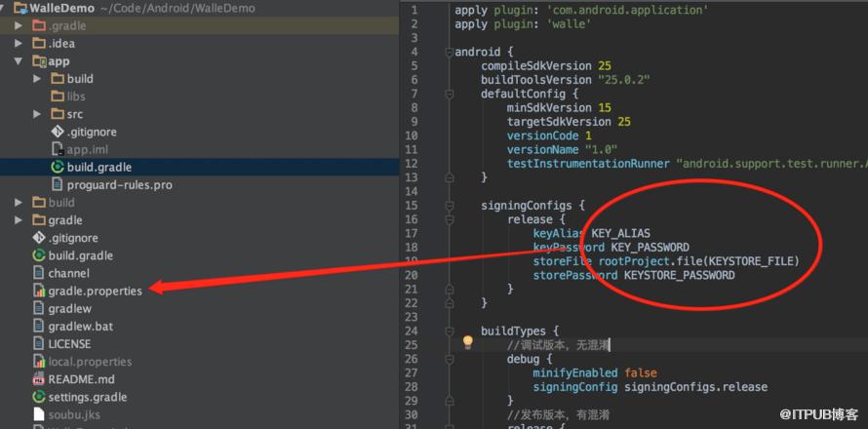Click on minifyEnabled in debug block
Image resolution: width=868 pixels, height=429 pixels.
pos(575,373)
